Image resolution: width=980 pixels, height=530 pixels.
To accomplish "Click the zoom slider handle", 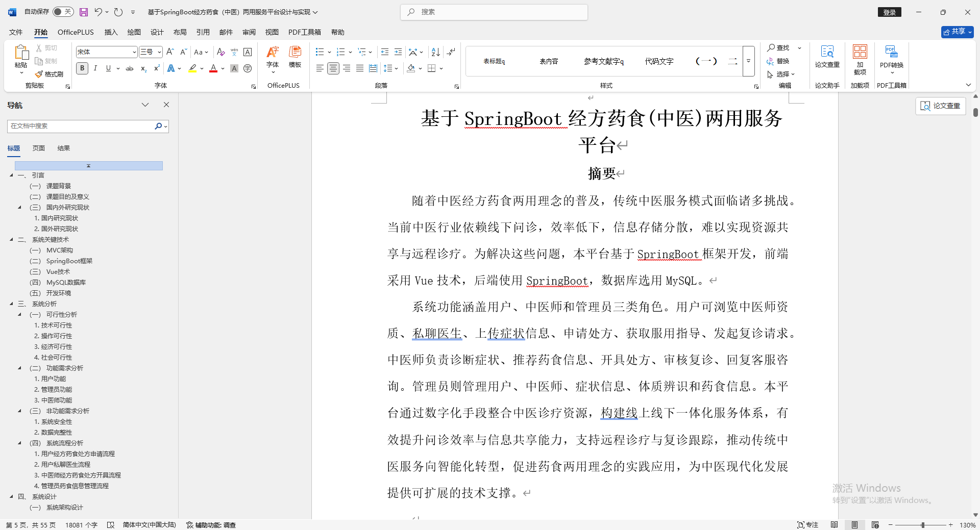I will (x=923, y=525).
